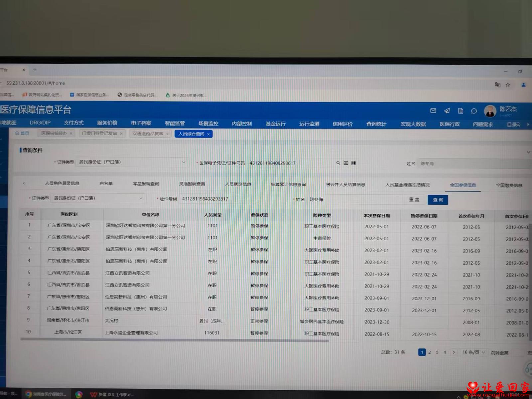Click the second Chrome taskbar icon
The height and width of the screenshot is (399, 532).
pos(79,395)
